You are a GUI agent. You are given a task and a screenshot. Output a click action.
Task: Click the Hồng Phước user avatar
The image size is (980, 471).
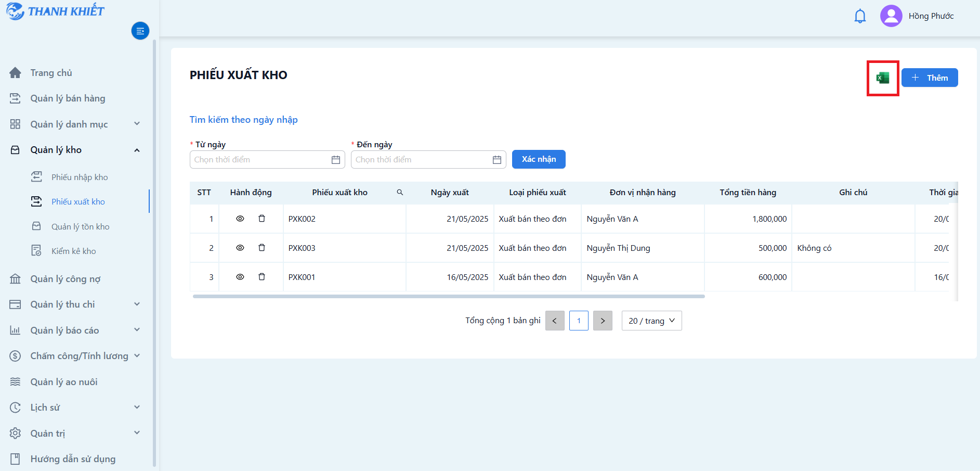(891, 16)
